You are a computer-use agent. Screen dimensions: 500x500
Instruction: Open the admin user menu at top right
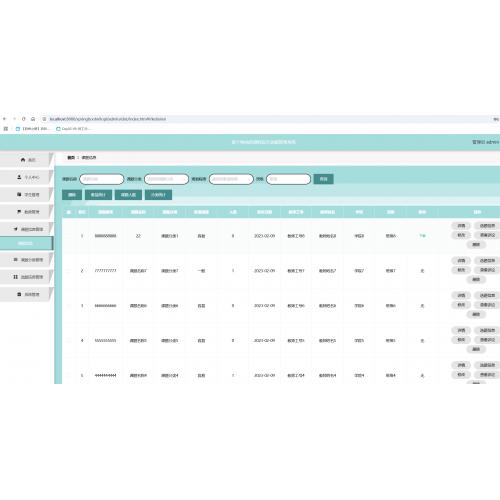(x=485, y=142)
